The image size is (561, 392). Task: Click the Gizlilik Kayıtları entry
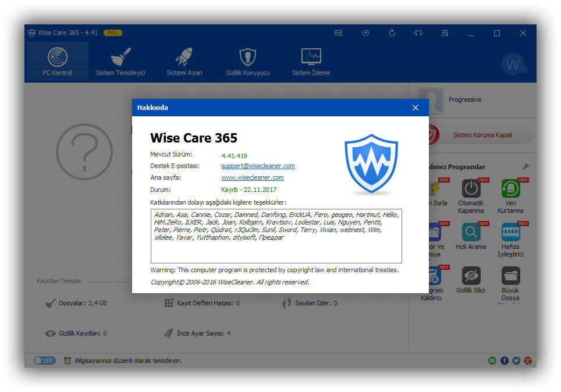[76, 333]
